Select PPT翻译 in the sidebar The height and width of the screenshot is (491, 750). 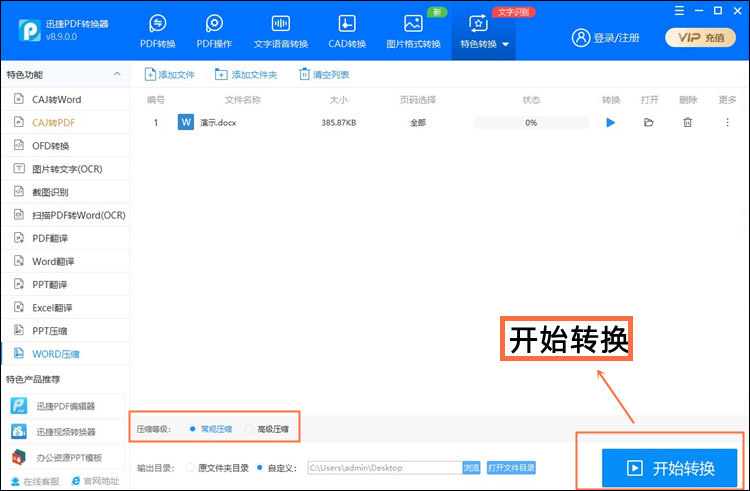point(66,284)
